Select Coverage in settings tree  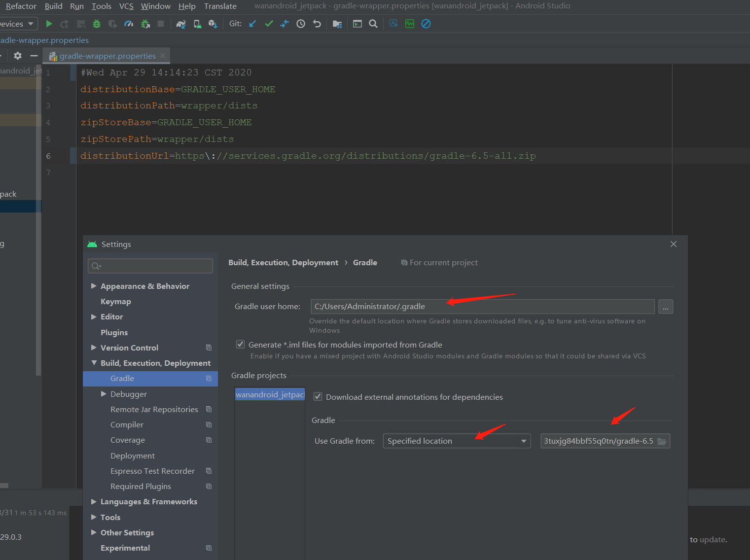(x=128, y=440)
